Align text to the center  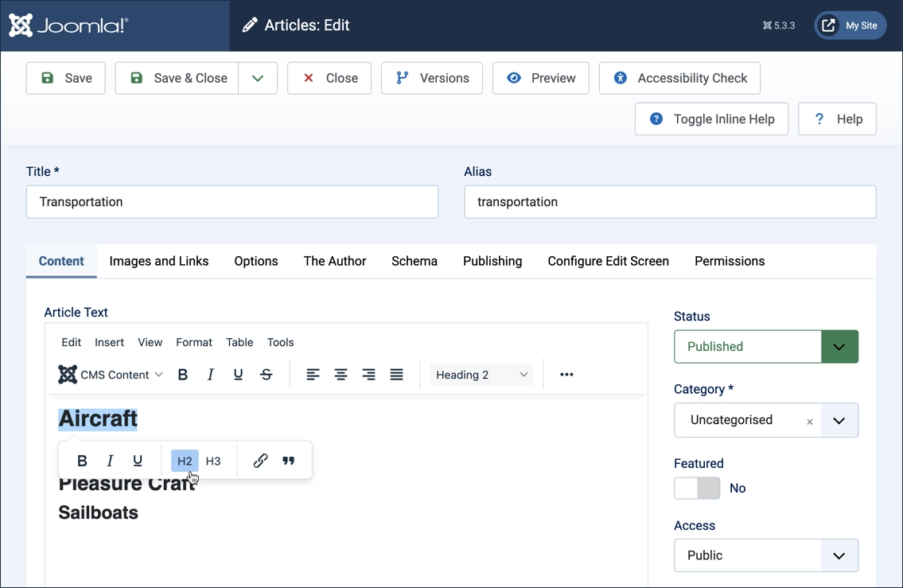pyautogui.click(x=341, y=374)
